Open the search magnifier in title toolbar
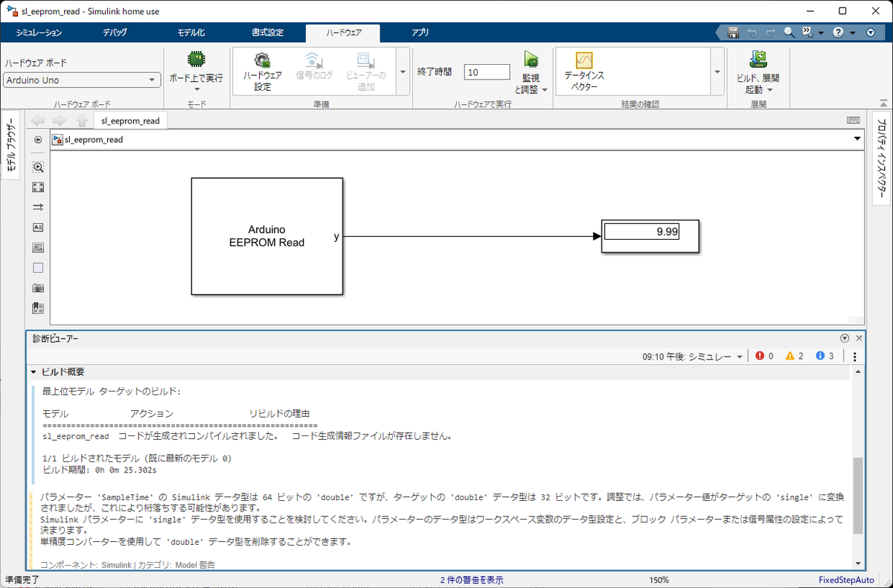This screenshot has width=893, height=588. click(789, 33)
